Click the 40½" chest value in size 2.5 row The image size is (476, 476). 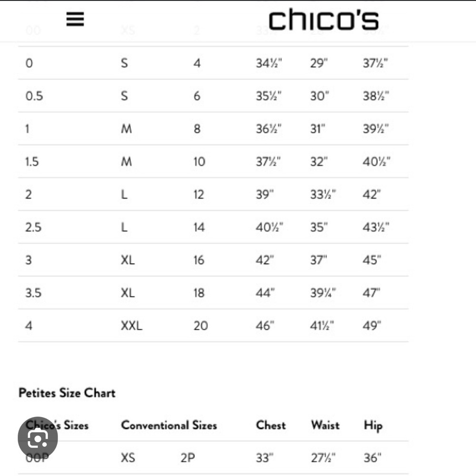pos(269,227)
